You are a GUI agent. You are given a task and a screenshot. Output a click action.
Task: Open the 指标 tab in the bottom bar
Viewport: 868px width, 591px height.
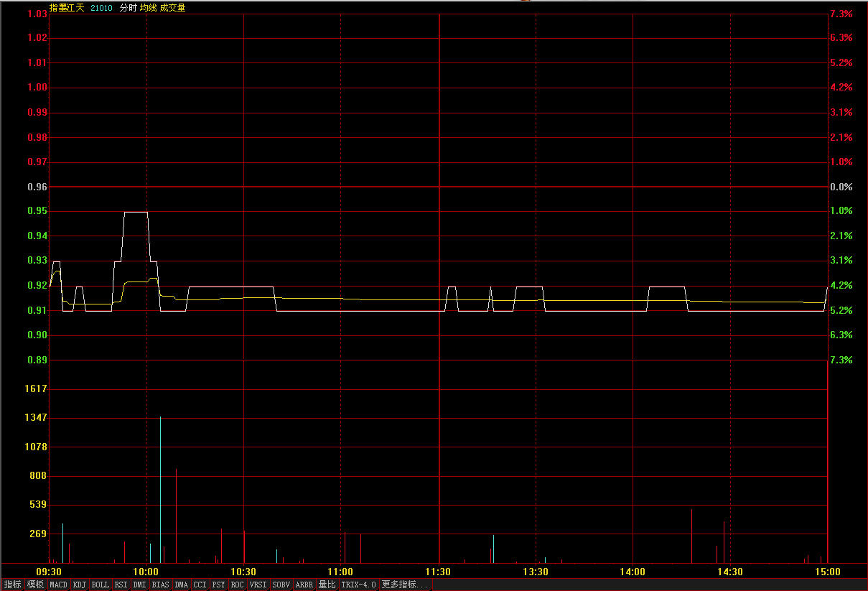[13, 585]
